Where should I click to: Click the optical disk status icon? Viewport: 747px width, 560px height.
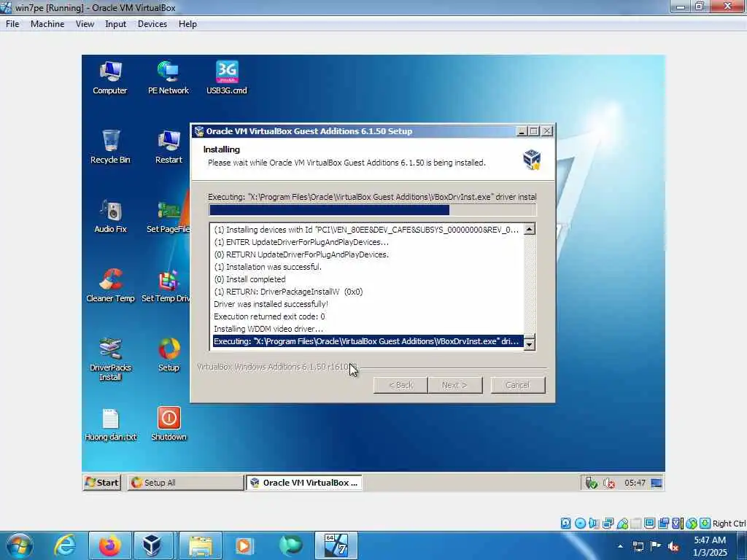click(x=580, y=524)
